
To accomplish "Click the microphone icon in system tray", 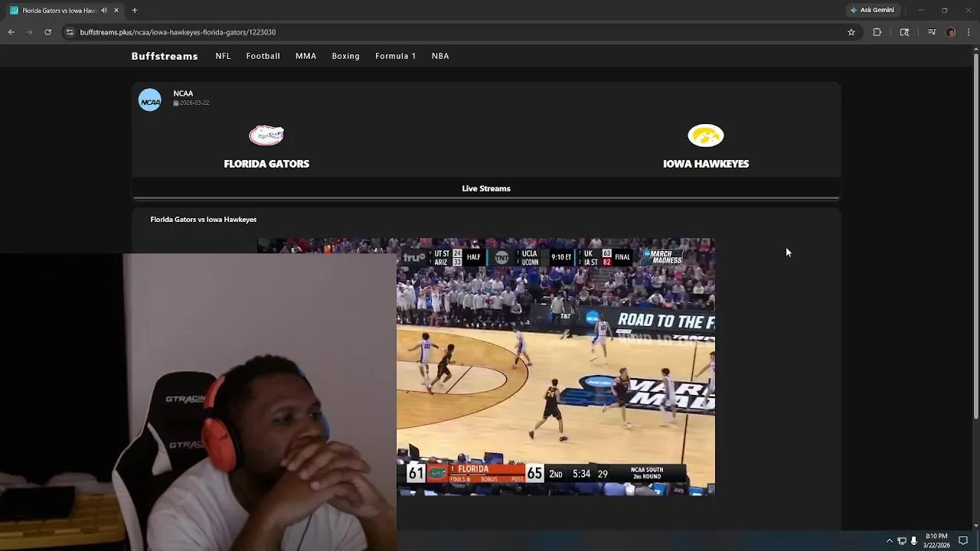I will [913, 541].
